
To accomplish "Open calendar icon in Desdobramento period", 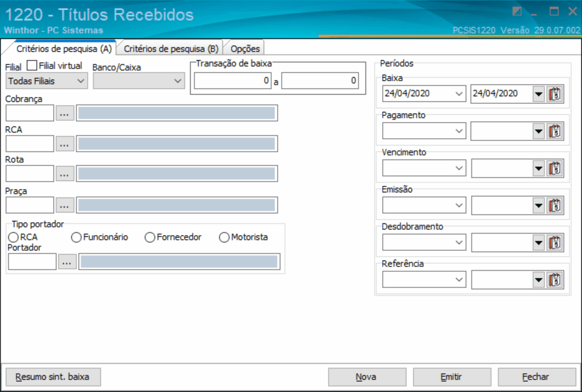I will pyautogui.click(x=555, y=242).
